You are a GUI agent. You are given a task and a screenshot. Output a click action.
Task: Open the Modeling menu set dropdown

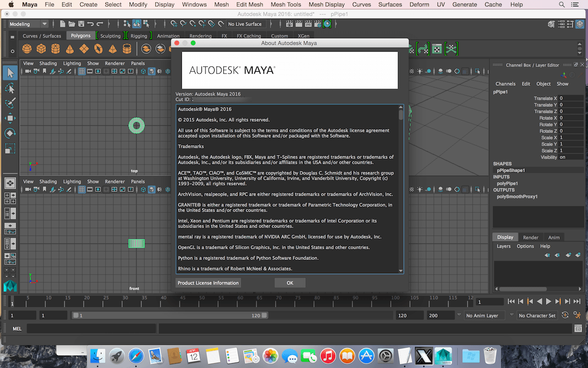tap(28, 24)
